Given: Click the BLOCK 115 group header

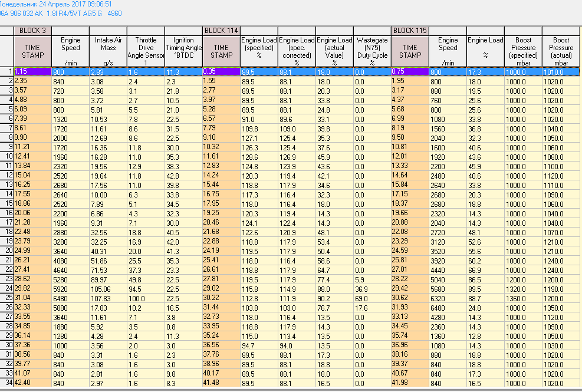Looking at the screenshot, I should coord(410,30).
